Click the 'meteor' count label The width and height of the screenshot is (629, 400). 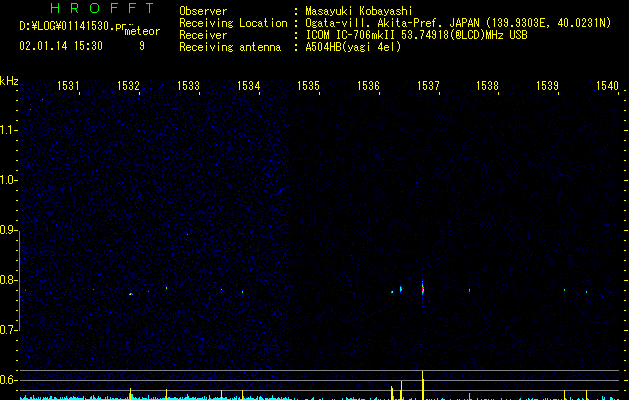coord(142,31)
